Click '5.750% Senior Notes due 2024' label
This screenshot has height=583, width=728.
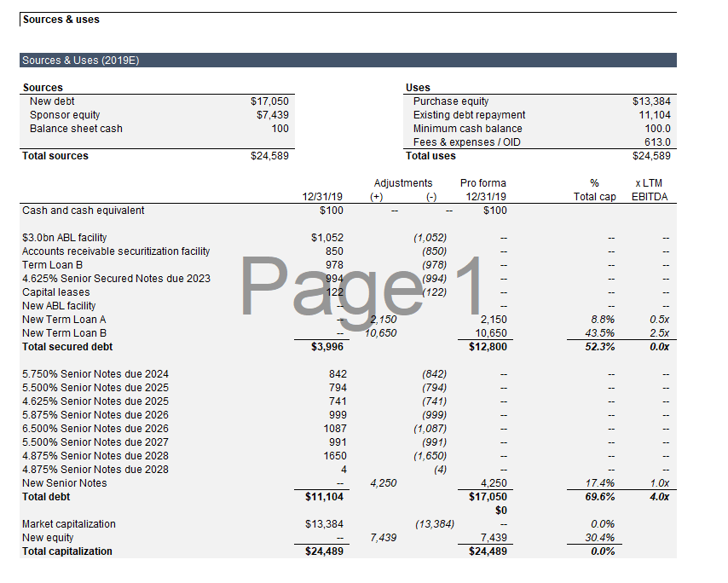(x=95, y=374)
